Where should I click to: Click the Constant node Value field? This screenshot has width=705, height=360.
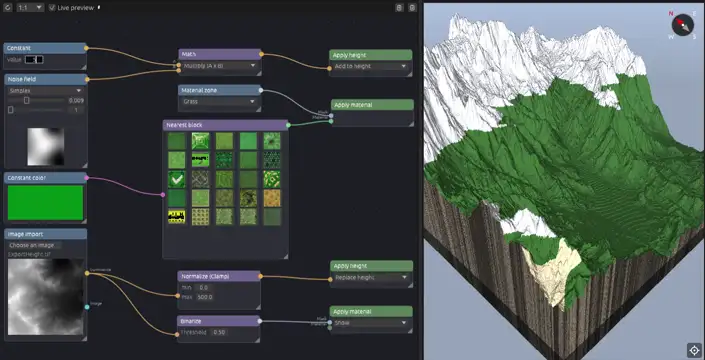(34, 59)
